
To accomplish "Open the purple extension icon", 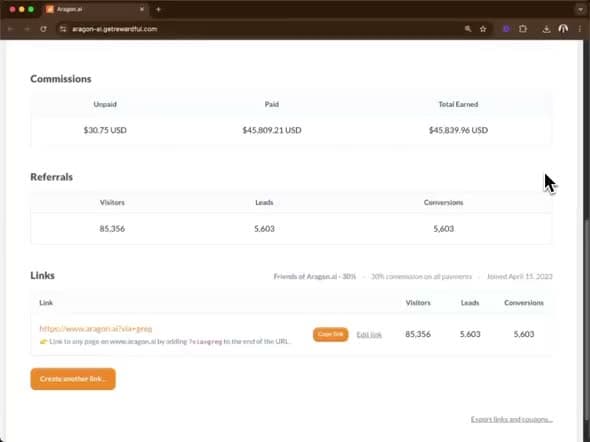I will [x=506, y=29].
